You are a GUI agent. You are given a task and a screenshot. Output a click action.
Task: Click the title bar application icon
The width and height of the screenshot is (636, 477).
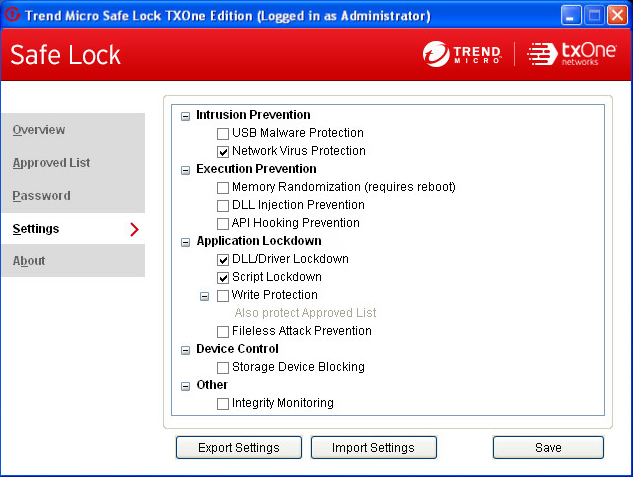[x=13, y=15]
